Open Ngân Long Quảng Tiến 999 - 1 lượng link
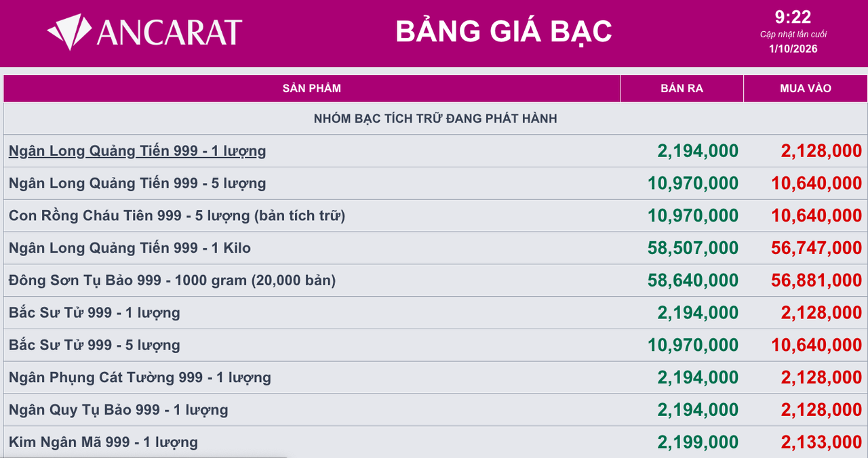This screenshot has width=868, height=458. click(x=137, y=151)
